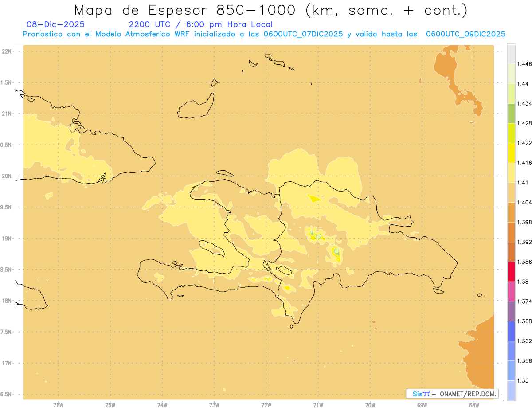The image size is (532, 411).
Task: Click the dark orange swatch between 1.386 and 1.392
Action: click(511, 252)
